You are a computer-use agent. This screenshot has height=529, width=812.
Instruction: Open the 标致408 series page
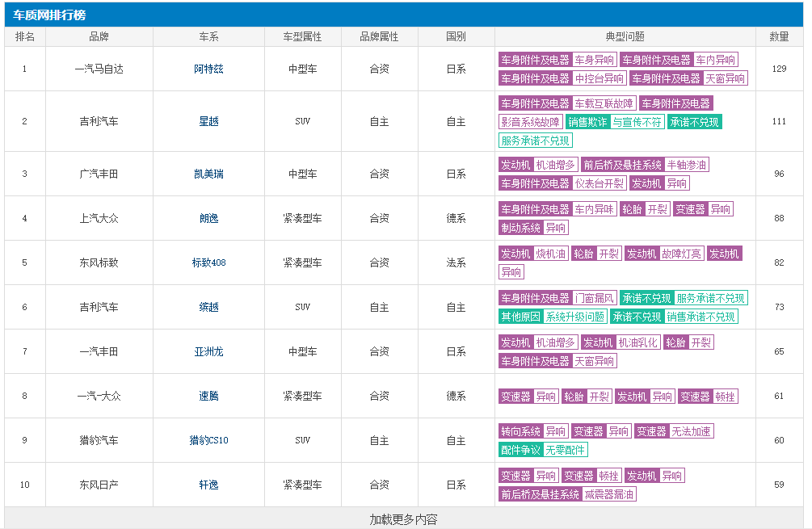[x=208, y=262]
